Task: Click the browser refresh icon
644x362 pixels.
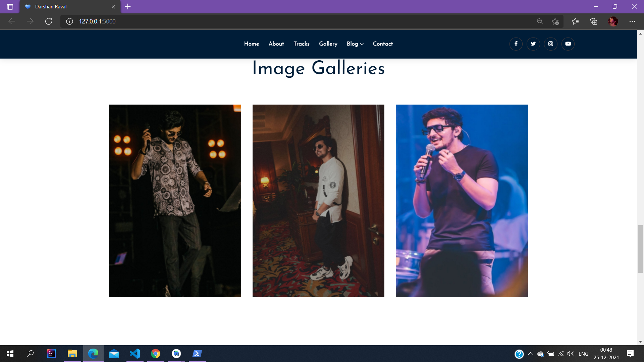Action: click(49, 21)
